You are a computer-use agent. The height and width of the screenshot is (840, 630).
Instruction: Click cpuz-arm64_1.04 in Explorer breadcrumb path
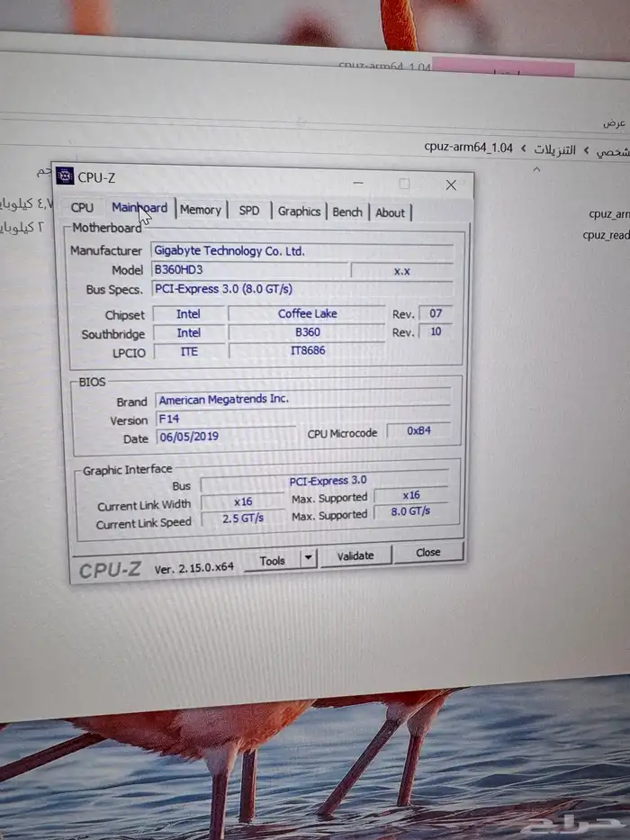tap(468, 148)
